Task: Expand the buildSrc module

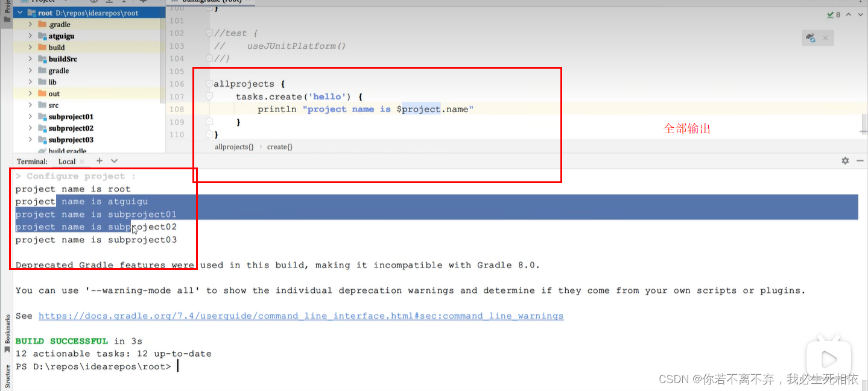Action: 30,59
